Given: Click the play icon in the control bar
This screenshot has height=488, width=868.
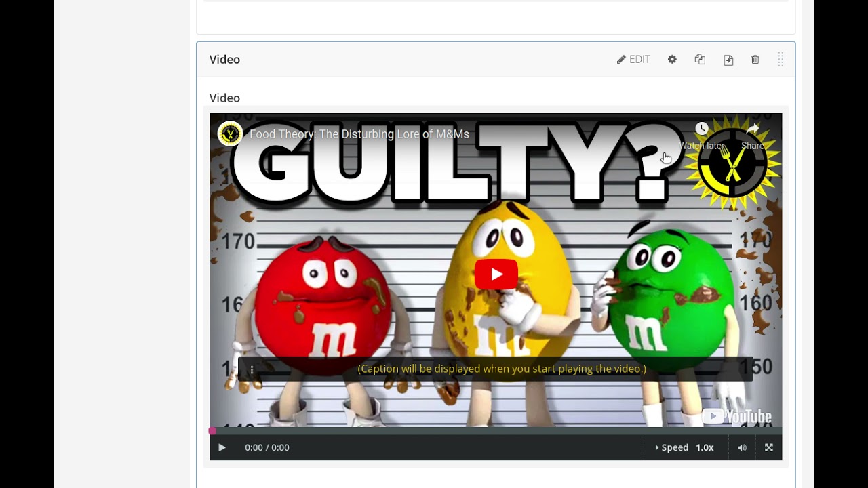Looking at the screenshot, I should click(222, 447).
